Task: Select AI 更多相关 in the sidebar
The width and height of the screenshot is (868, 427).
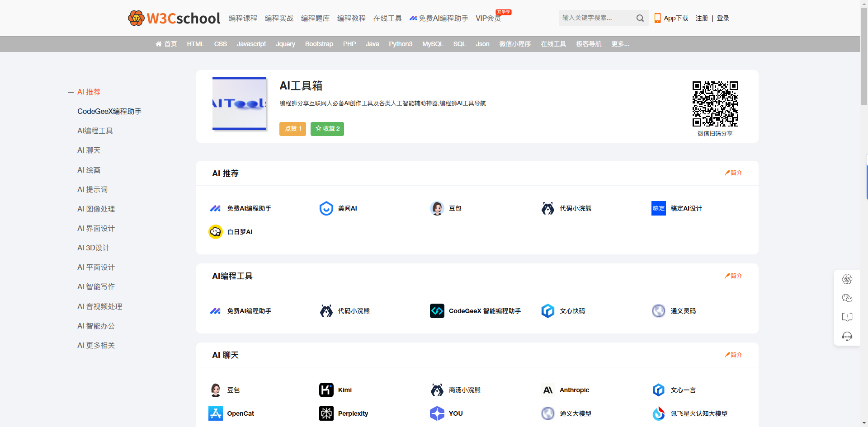Action: [96, 345]
